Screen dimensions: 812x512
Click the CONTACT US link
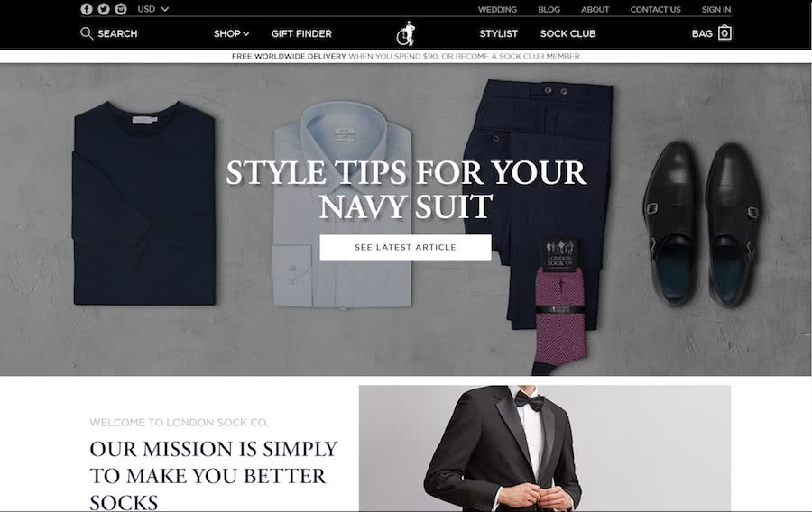655,9
